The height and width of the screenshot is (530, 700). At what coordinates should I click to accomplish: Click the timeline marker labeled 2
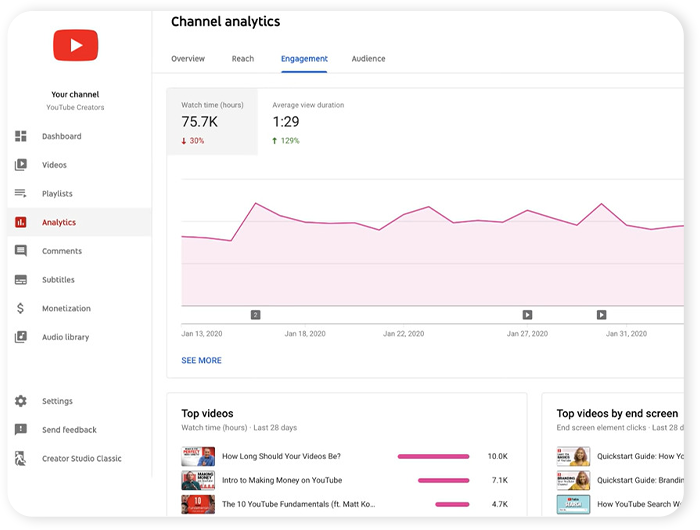pyautogui.click(x=255, y=315)
